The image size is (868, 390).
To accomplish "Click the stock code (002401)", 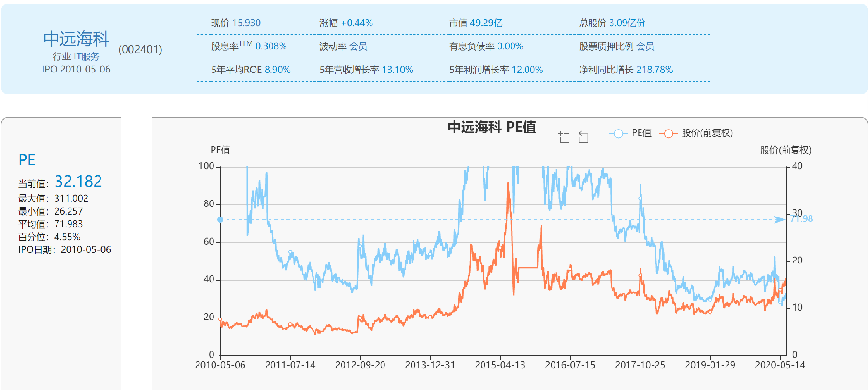I will click(141, 49).
